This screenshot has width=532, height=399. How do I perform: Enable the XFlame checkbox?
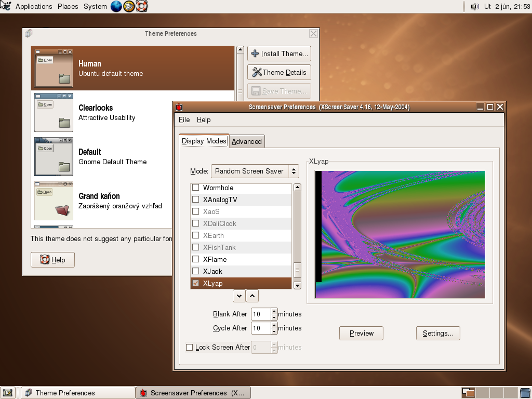[x=196, y=259]
